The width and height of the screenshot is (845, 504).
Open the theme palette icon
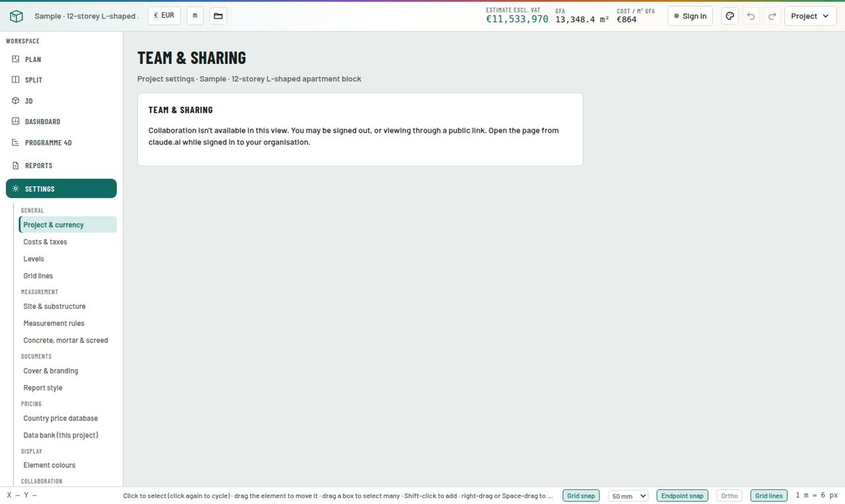coord(729,16)
